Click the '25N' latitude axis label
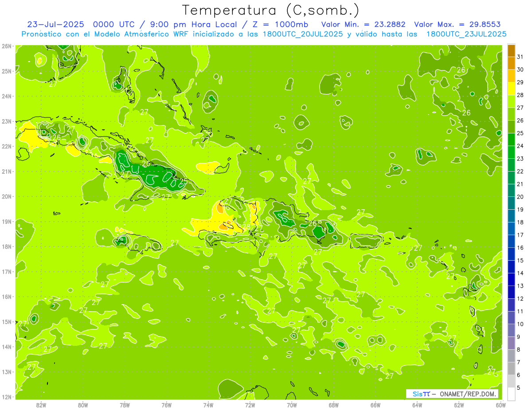 point(6,71)
